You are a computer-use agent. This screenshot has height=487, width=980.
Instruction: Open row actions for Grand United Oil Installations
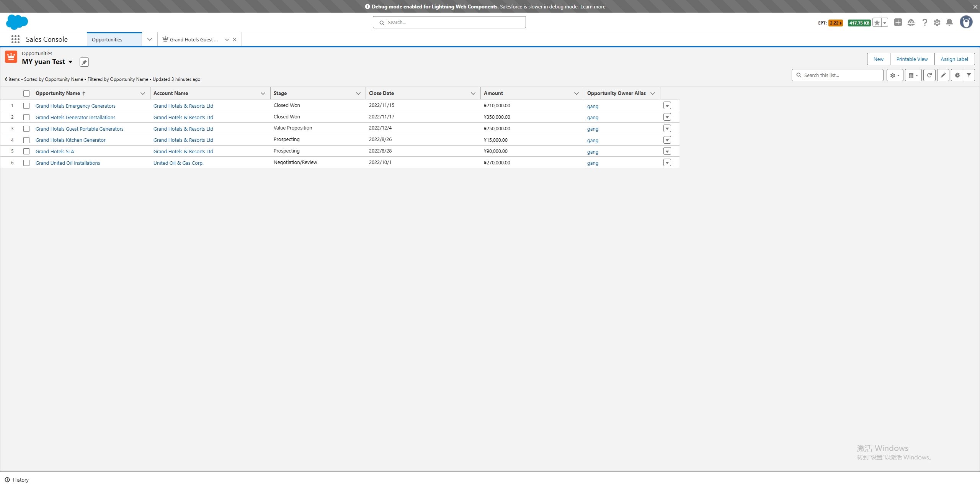pyautogui.click(x=667, y=163)
